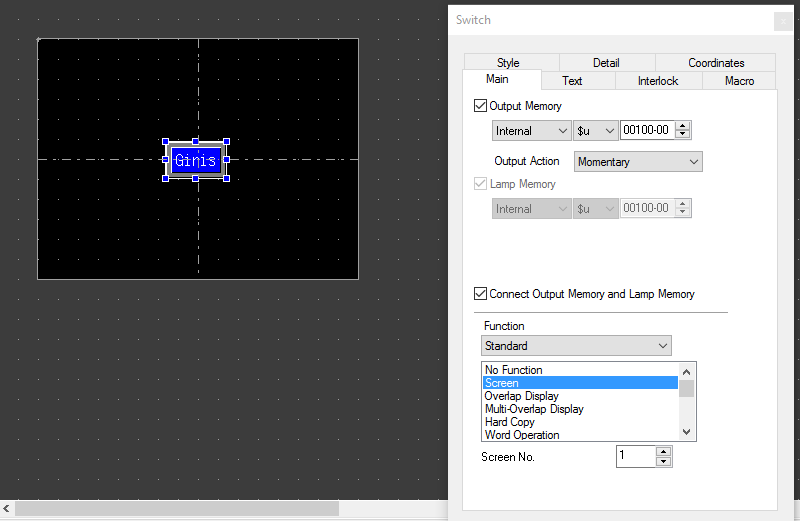Click the Screen No. input field

(x=635, y=456)
